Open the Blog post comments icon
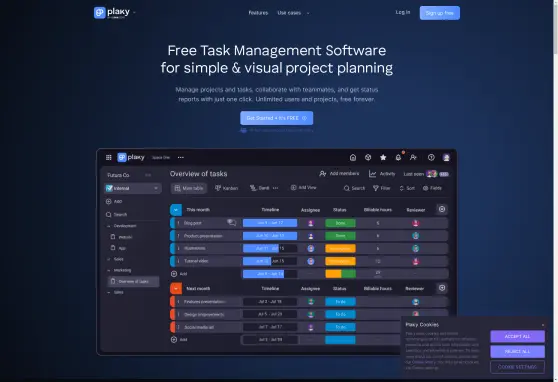Viewport: 558px width, 382px height. [232, 223]
